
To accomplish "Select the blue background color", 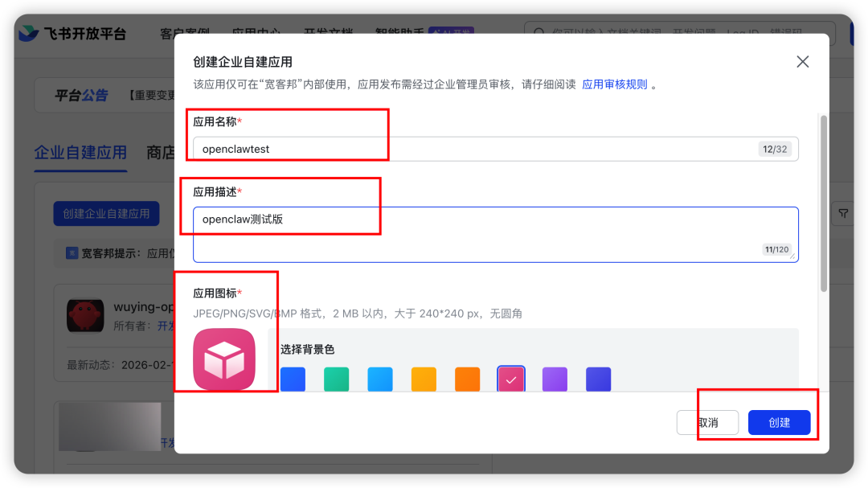I will 293,379.
